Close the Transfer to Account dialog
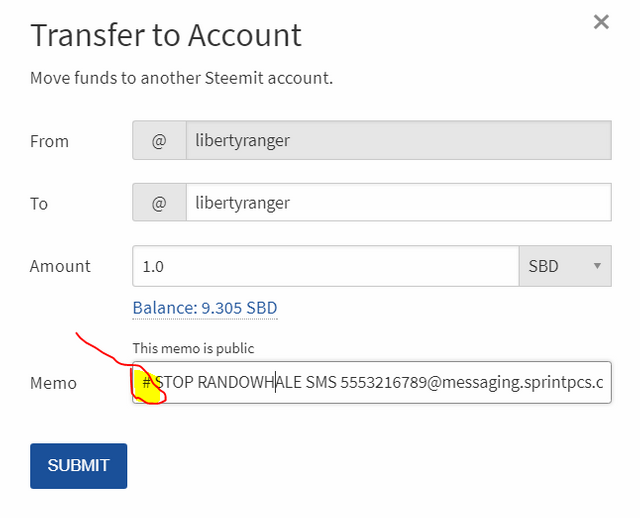This screenshot has width=640, height=518. click(x=601, y=22)
